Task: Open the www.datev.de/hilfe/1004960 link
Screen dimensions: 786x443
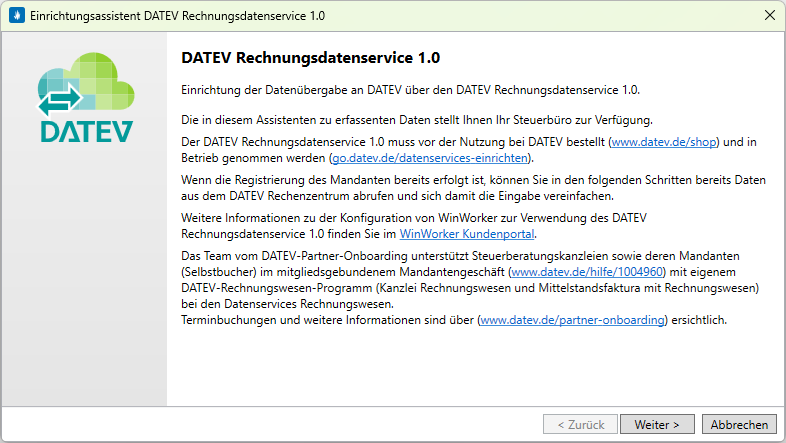Action: point(587,272)
